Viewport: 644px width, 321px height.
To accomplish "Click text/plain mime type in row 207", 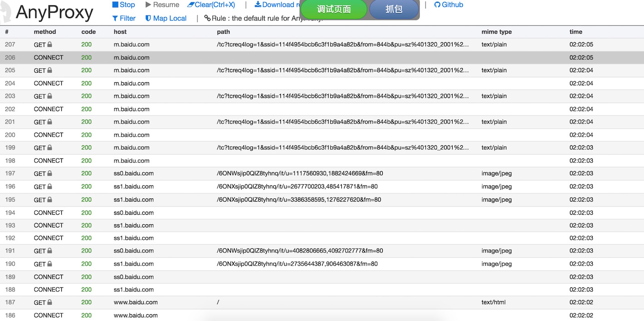I will tap(494, 44).
